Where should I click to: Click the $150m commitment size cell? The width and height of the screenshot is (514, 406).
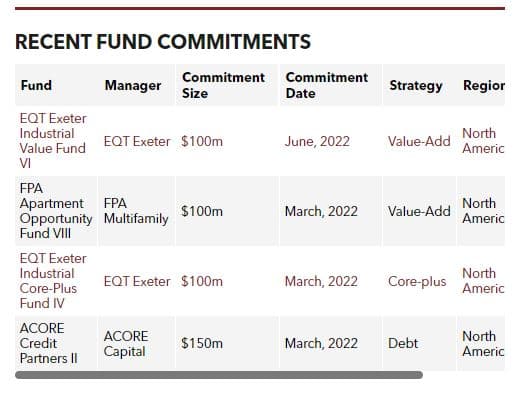click(202, 343)
